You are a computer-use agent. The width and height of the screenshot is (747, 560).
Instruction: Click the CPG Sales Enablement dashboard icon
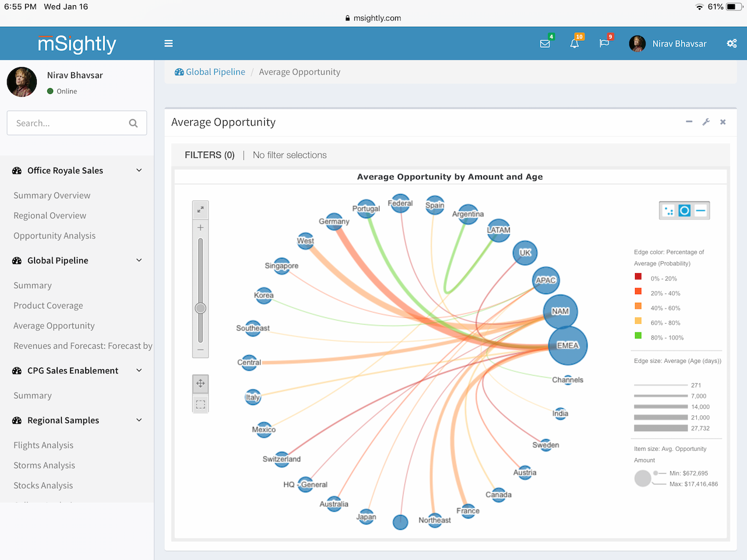[x=17, y=371]
